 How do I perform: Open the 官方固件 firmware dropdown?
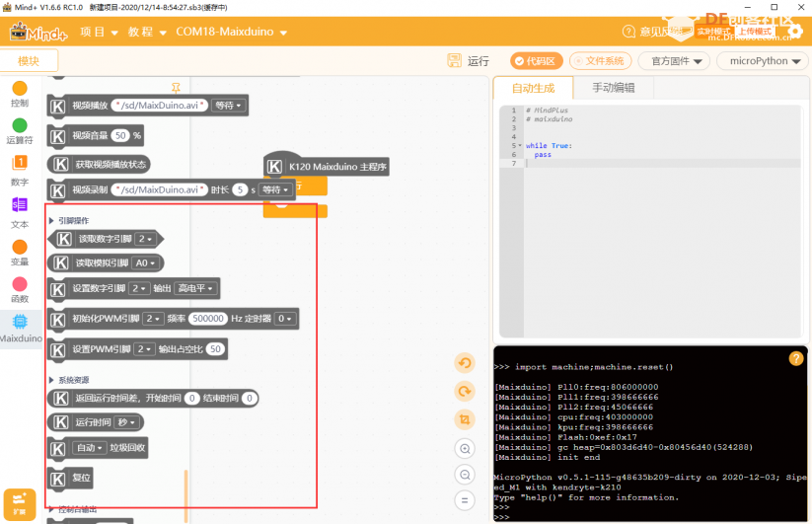pos(676,61)
